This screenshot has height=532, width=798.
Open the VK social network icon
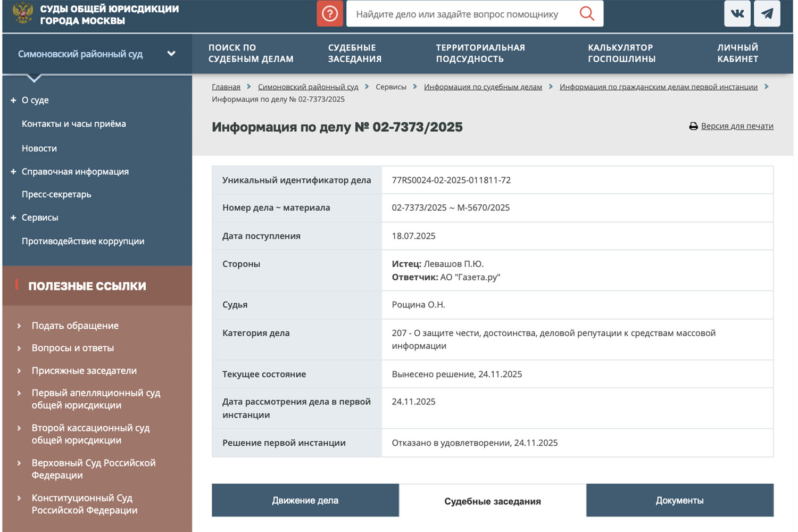pos(737,14)
